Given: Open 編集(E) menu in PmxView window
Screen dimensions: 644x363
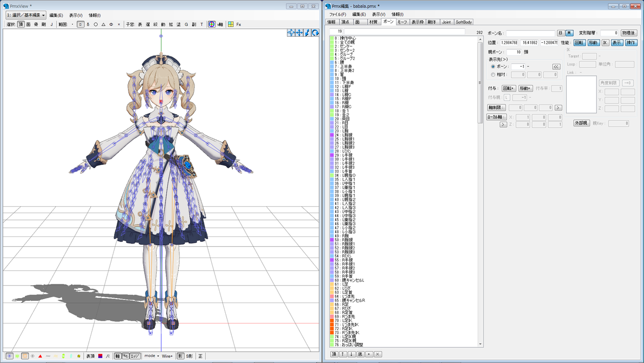Looking at the screenshot, I should (x=56, y=15).
